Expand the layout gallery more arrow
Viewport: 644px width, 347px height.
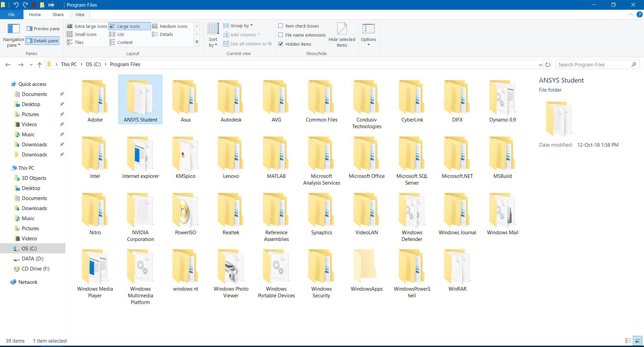pos(197,42)
